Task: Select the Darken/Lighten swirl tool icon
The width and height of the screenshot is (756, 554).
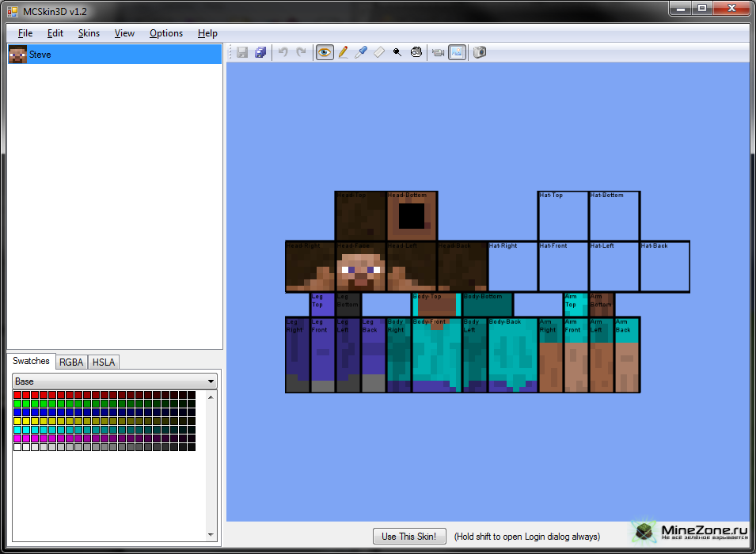Action: coord(416,52)
